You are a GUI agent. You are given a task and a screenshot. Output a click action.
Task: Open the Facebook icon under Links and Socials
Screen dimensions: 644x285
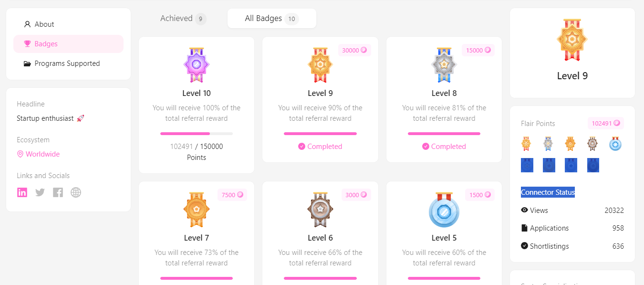[58, 192]
